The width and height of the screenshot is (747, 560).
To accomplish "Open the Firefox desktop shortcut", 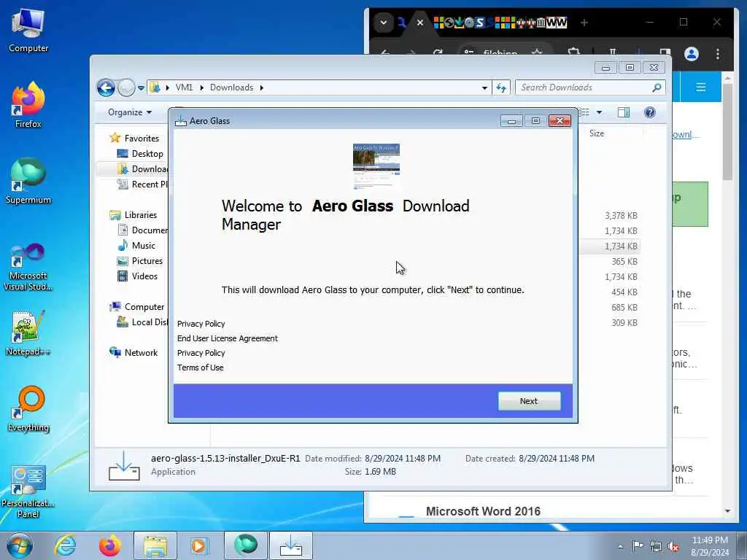I will pyautogui.click(x=28, y=105).
